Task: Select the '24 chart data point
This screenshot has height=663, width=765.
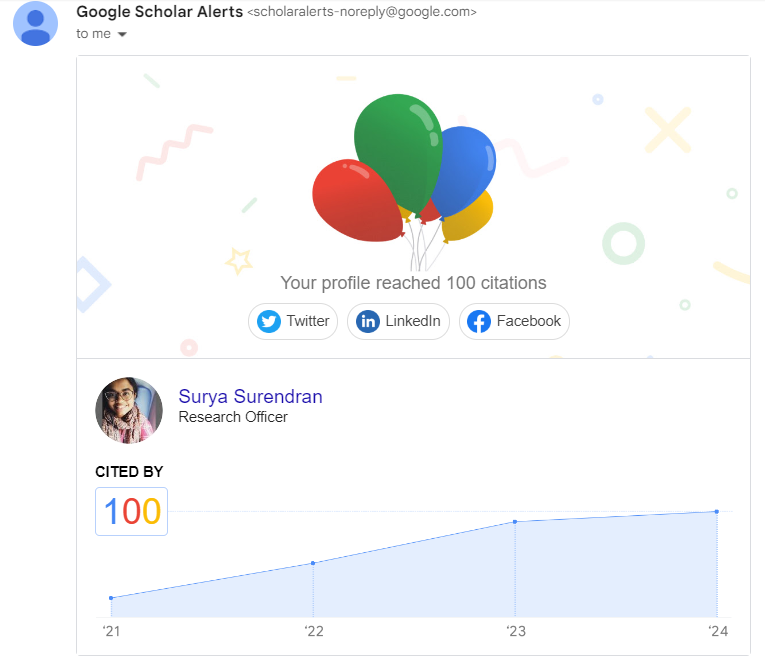Action: [x=717, y=512]
